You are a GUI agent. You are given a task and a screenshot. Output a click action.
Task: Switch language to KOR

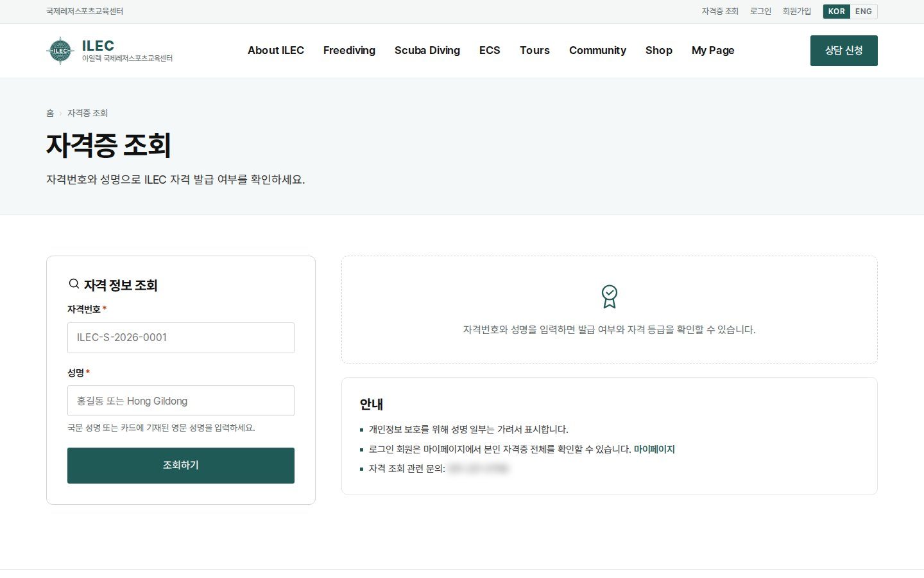pos(837,12)
